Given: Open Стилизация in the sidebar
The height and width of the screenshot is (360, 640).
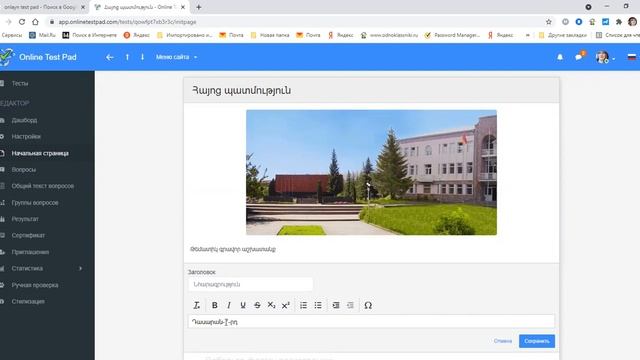Looking at the screenshot, I should pyautogui.click(x=28, y=301).
